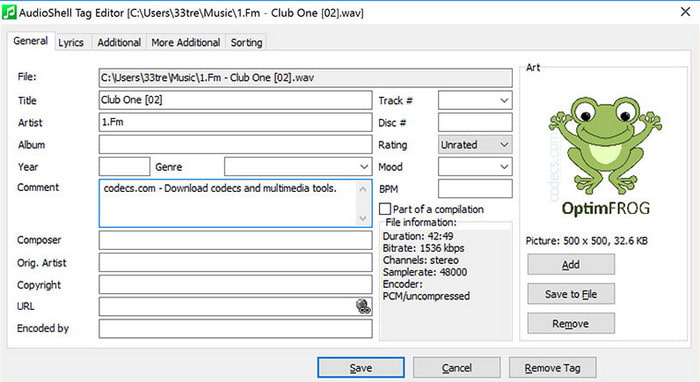Click the empty Album input field

coord(235,145)
